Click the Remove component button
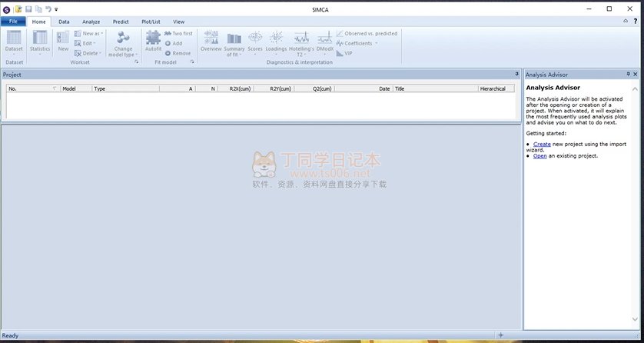 click(178, 53)
